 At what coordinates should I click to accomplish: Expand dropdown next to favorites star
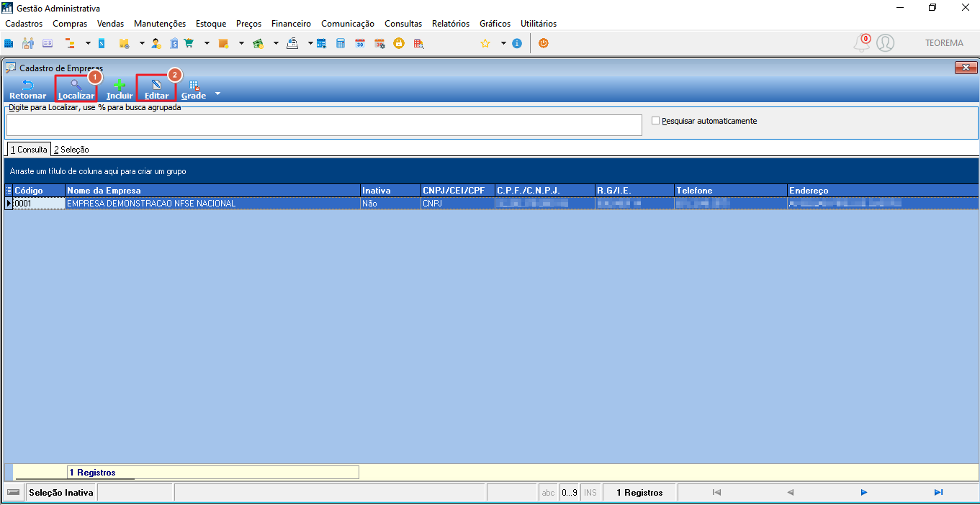pos(503,43)
